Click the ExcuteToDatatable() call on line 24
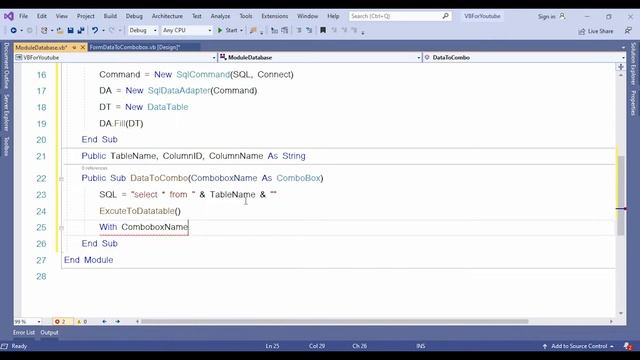 coord(140,211)
